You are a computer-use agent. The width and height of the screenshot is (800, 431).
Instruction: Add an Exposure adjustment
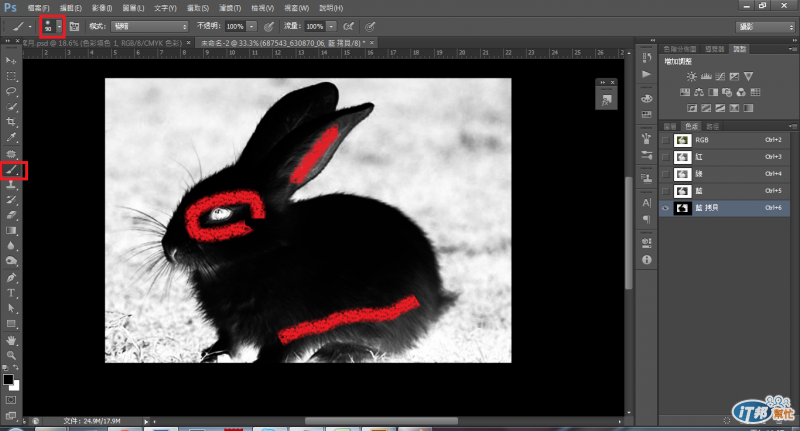click(x=734, y=77)
